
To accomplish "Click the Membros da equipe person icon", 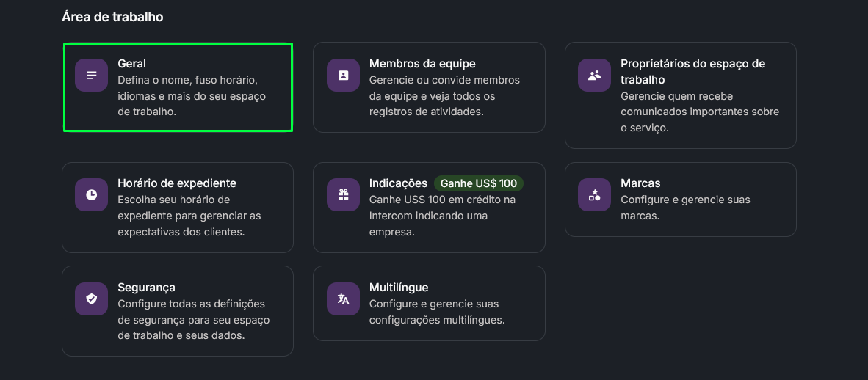I will [343, 76].
